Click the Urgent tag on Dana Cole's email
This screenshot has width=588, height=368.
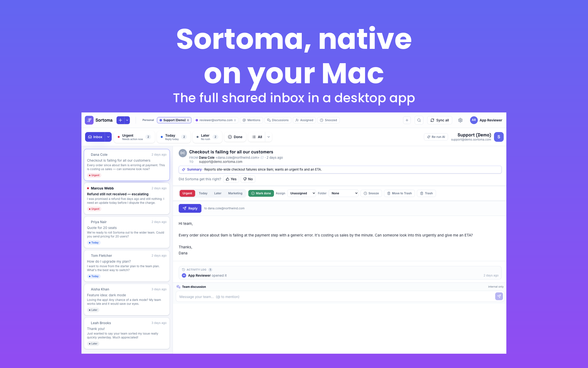[94, 175]
